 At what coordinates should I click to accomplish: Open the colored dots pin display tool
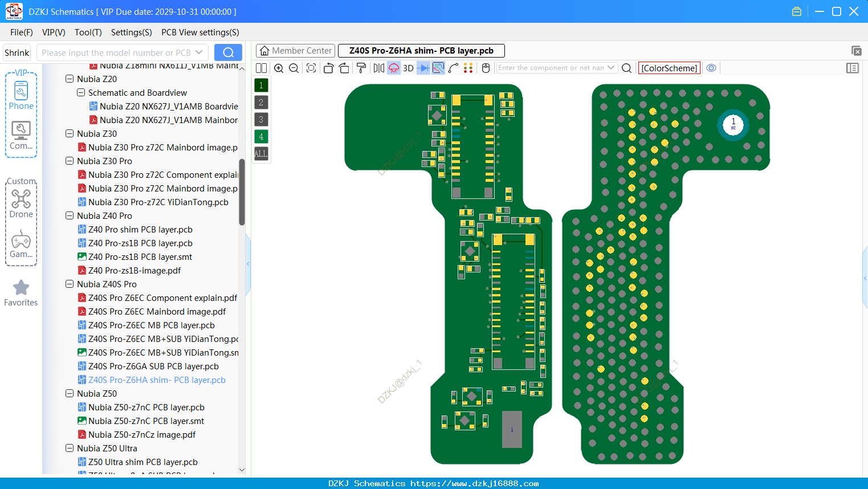[468, 68]
